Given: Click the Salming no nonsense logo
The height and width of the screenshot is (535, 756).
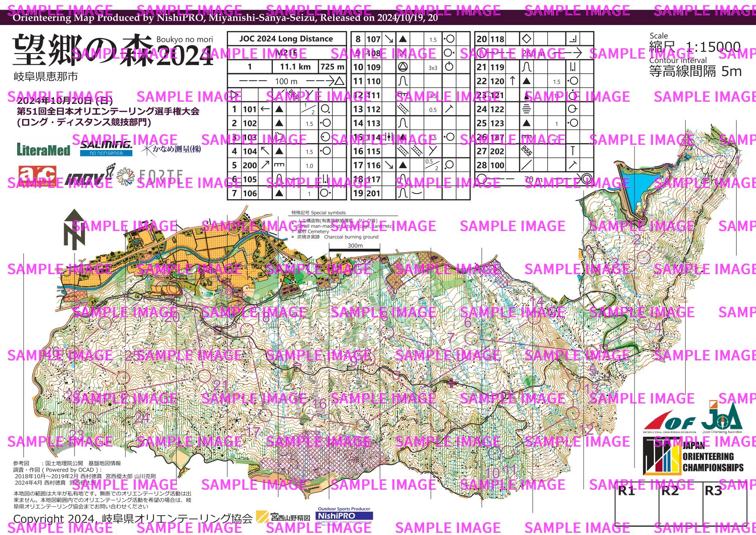Looking at the screenshot, I should pos(106,148).
